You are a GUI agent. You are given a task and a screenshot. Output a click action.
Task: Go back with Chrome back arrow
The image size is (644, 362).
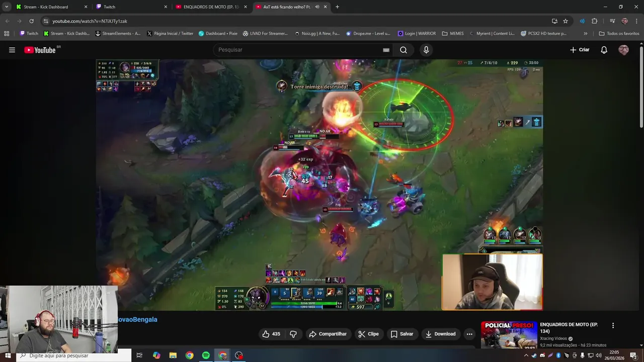pos(7,21)
